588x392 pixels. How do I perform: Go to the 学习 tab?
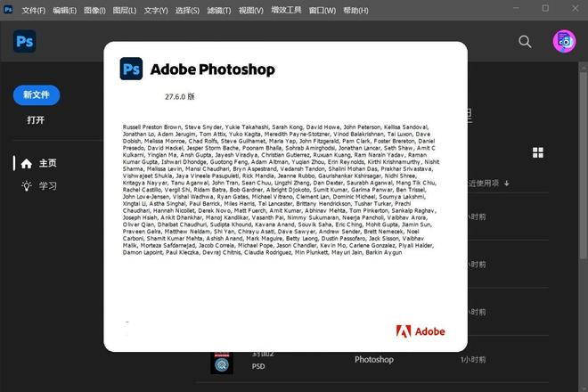[x=48, y=185]
